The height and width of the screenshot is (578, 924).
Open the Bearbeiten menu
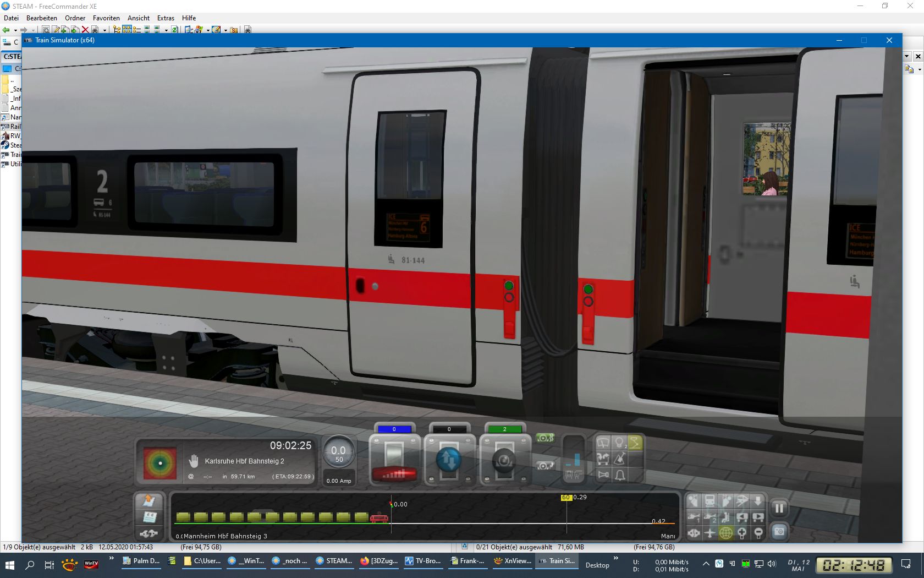[42, 18]
